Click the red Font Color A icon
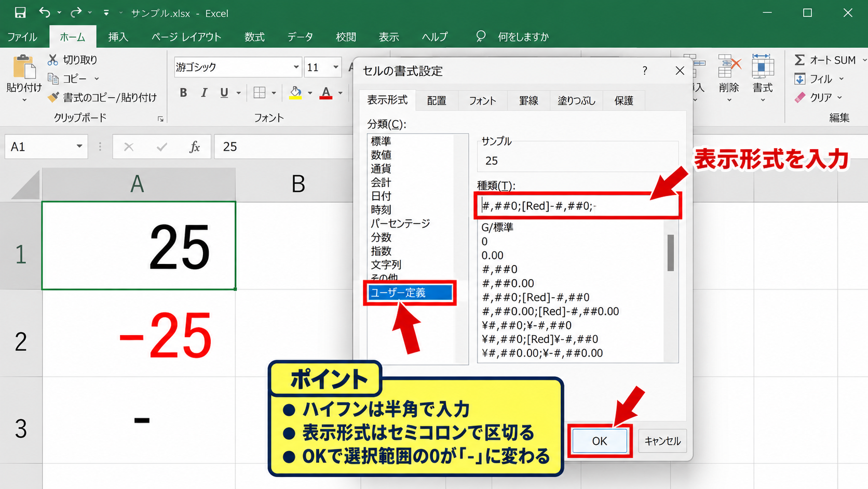 (x=326, y=93)
